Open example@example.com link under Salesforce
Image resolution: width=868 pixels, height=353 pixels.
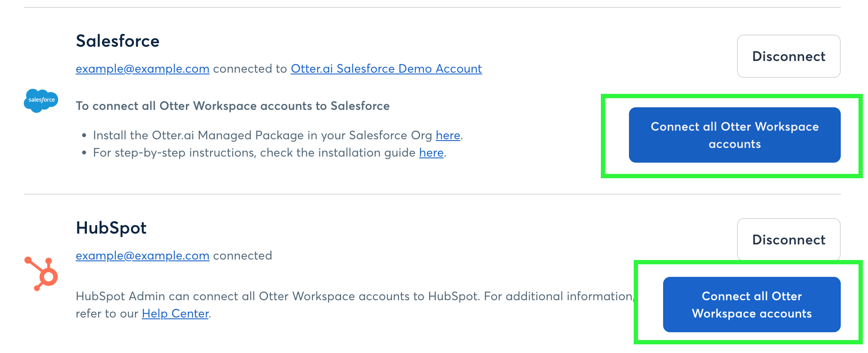click(143, 69)
